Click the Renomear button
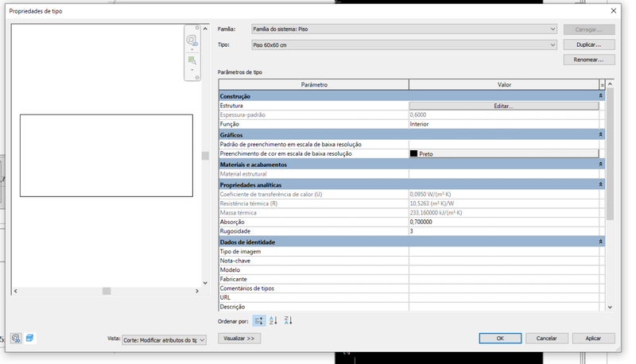 588,60
